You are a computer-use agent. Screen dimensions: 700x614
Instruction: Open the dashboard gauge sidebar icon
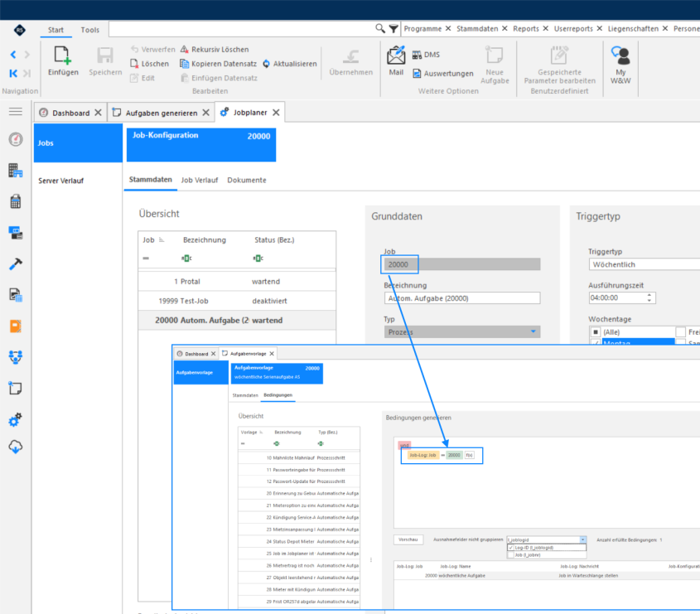(x=16, y=139)
